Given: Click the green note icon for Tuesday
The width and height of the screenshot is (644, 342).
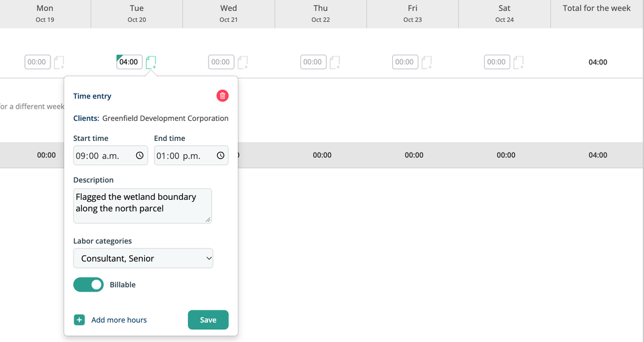Looking at the screenshot, I should tap(151, 63).
